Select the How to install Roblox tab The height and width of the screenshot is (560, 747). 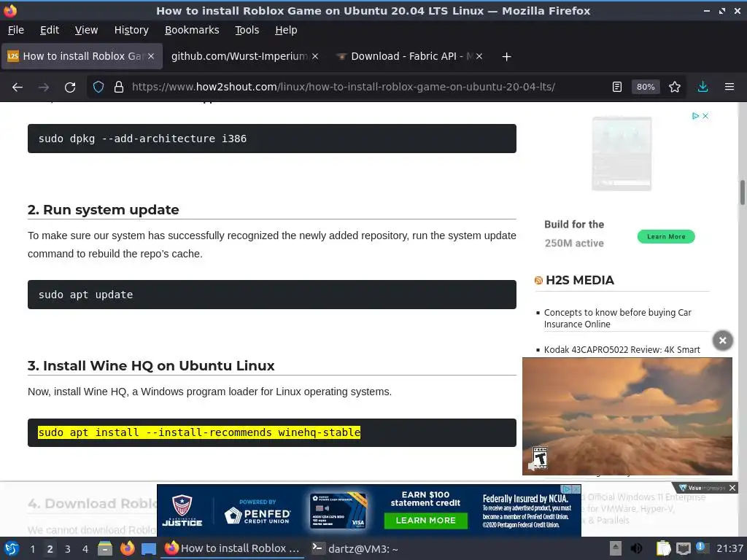[82, 56]
